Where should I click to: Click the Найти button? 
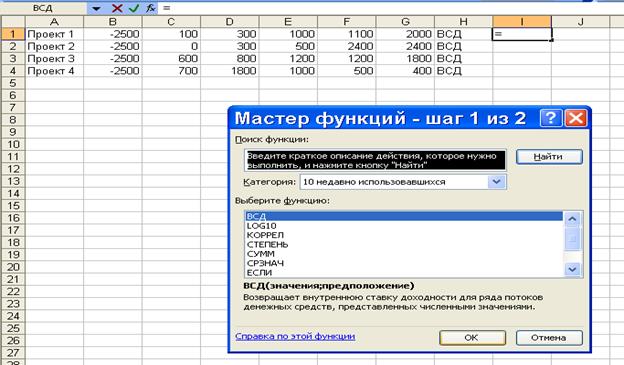549,157
